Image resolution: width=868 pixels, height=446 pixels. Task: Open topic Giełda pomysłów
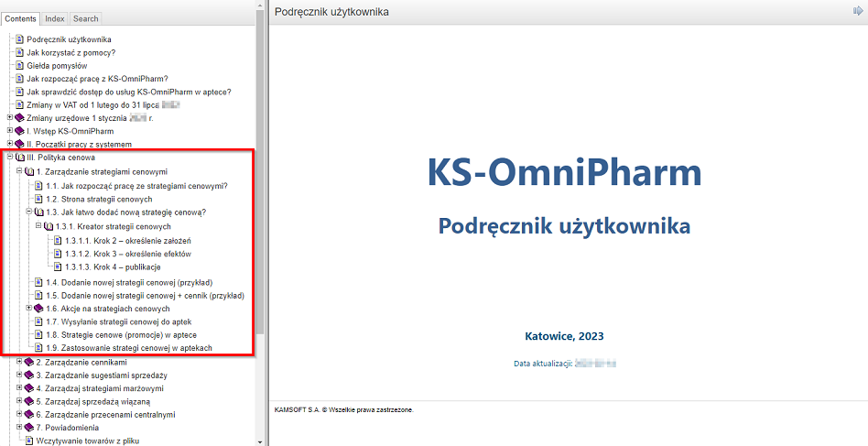click(57, 66)
